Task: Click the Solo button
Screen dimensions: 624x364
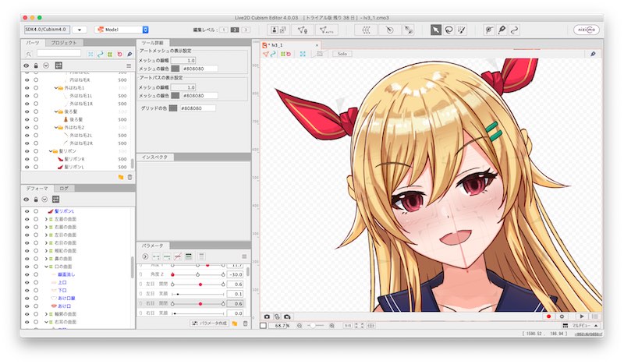Action: (x=342, y=54)
